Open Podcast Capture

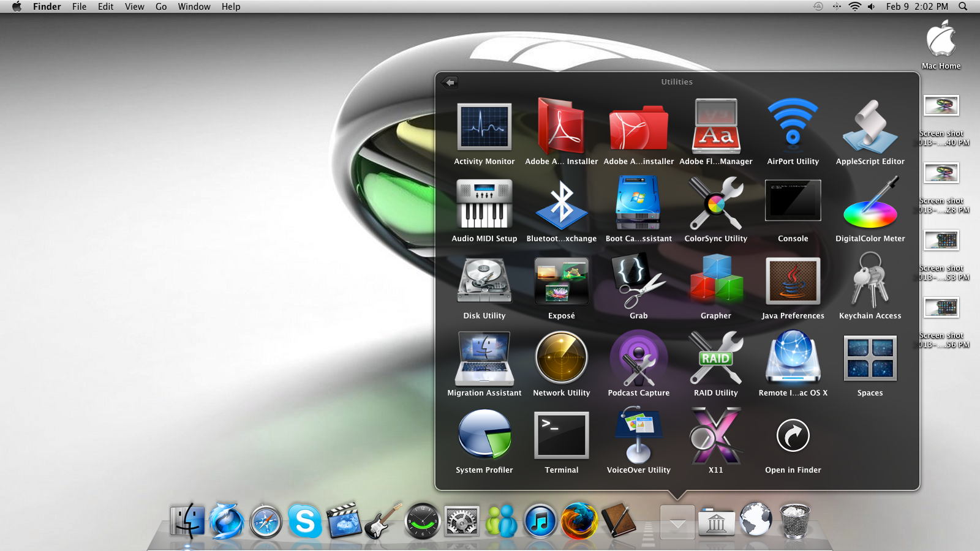tap(638, 358)
